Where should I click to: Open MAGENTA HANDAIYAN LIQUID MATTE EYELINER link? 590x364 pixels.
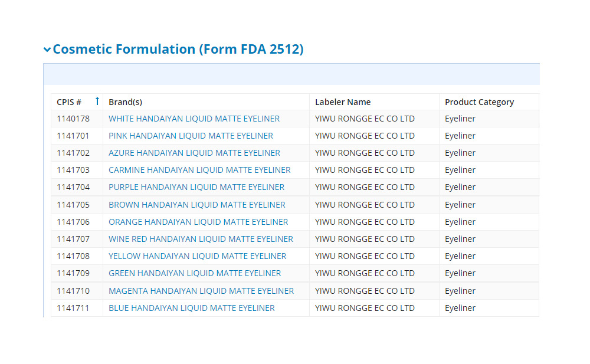click(201, 291)
